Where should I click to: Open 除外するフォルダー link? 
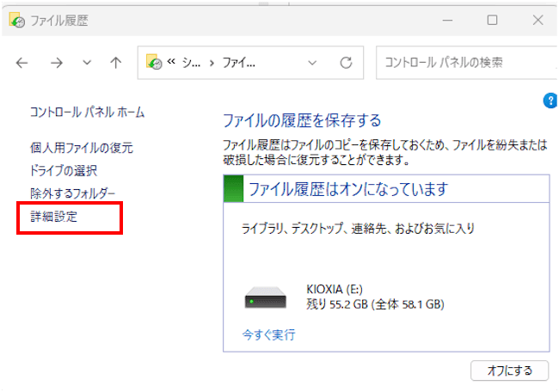tap(73, 193)
